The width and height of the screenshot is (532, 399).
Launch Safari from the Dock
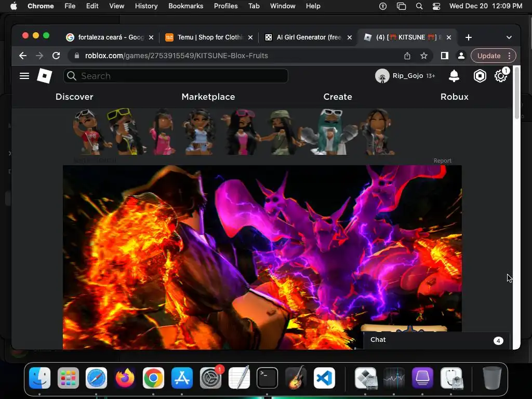(96, 378)
